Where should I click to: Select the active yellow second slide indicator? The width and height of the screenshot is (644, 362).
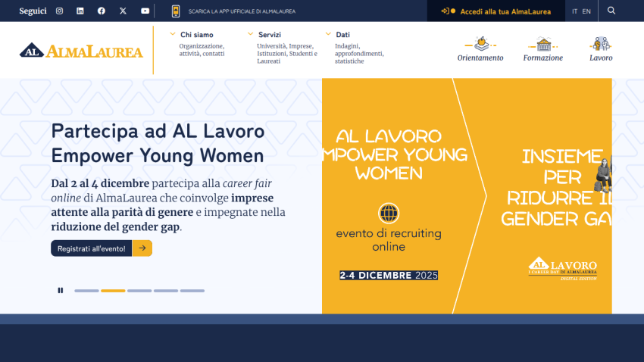click(x=113, y=291)
